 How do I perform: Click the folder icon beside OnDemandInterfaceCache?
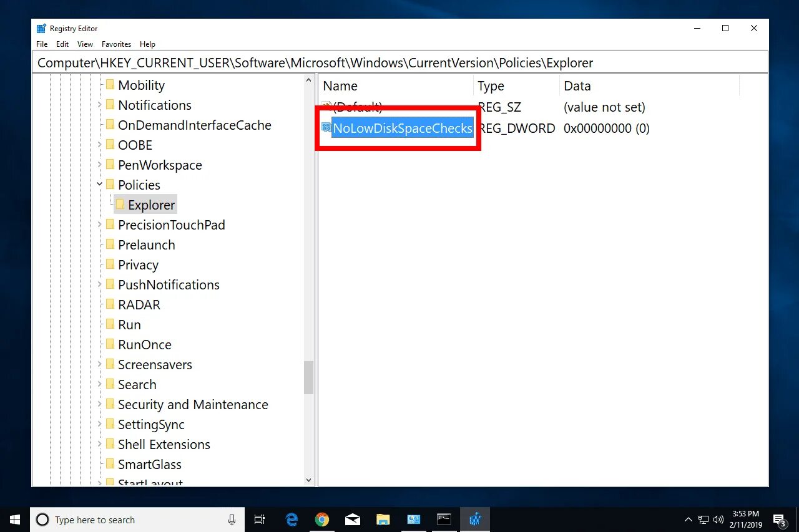(x=110, y=125)
